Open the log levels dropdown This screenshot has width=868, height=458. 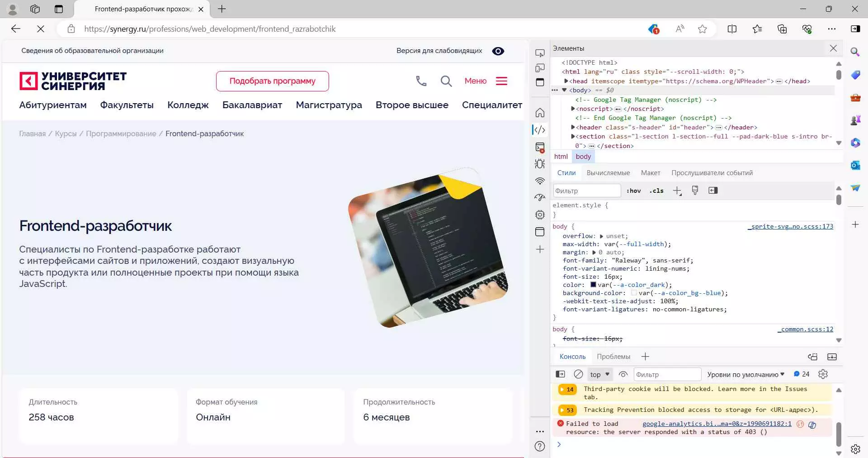point(745,374)
